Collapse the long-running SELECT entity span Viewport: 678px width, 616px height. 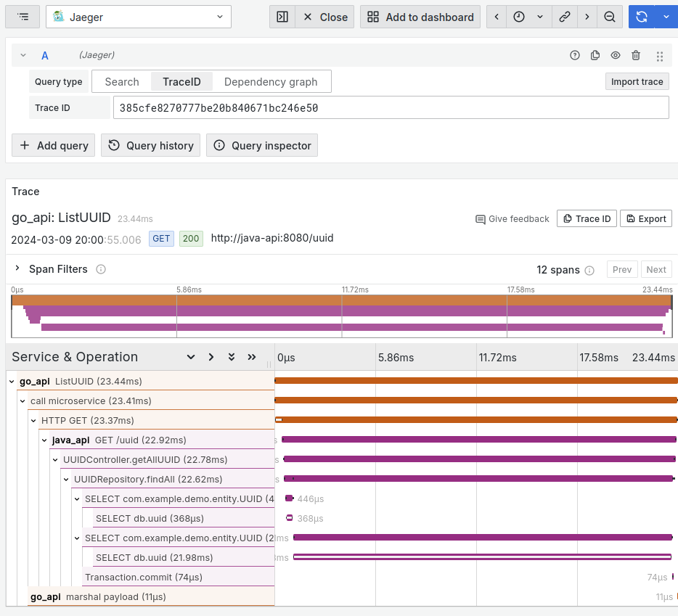coord(76,538)
